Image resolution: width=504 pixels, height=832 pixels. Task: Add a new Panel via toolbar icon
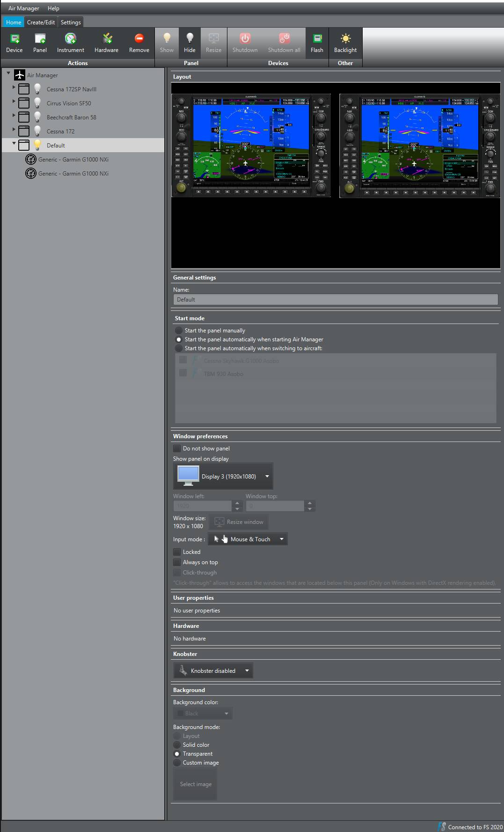pyautogui.click(x=40, y=39)
